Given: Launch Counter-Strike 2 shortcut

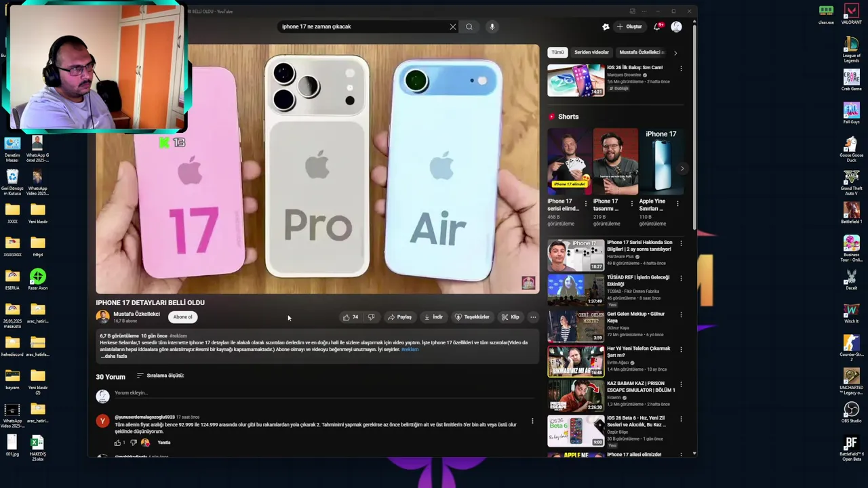Looking at the screenshot, I should point(851,348).
